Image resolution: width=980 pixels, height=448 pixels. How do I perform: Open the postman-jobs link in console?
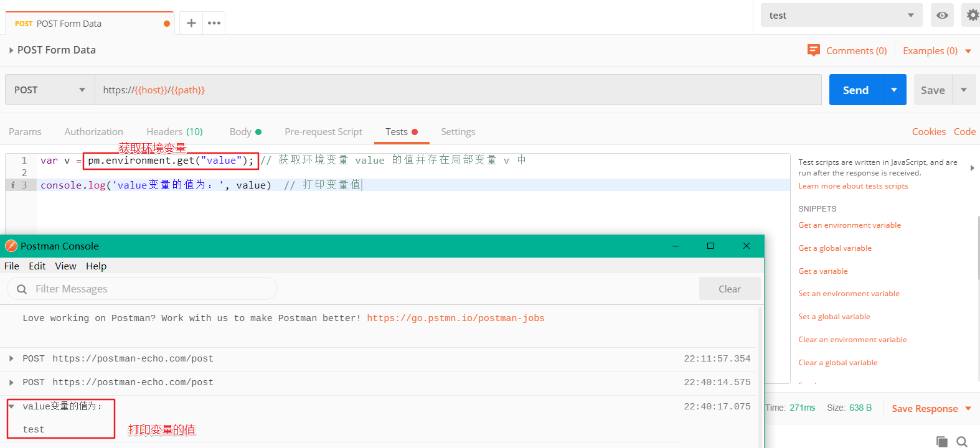(455, 318)
